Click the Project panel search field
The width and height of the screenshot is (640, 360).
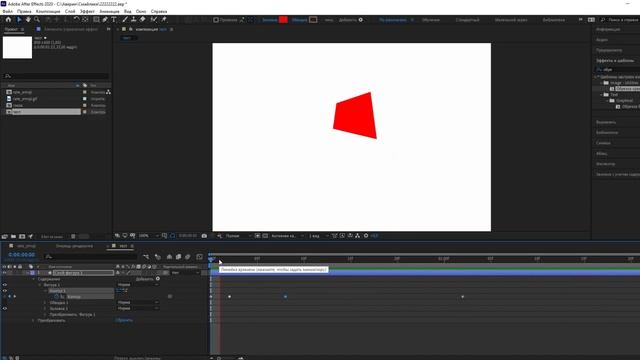[x=56, y=76]
